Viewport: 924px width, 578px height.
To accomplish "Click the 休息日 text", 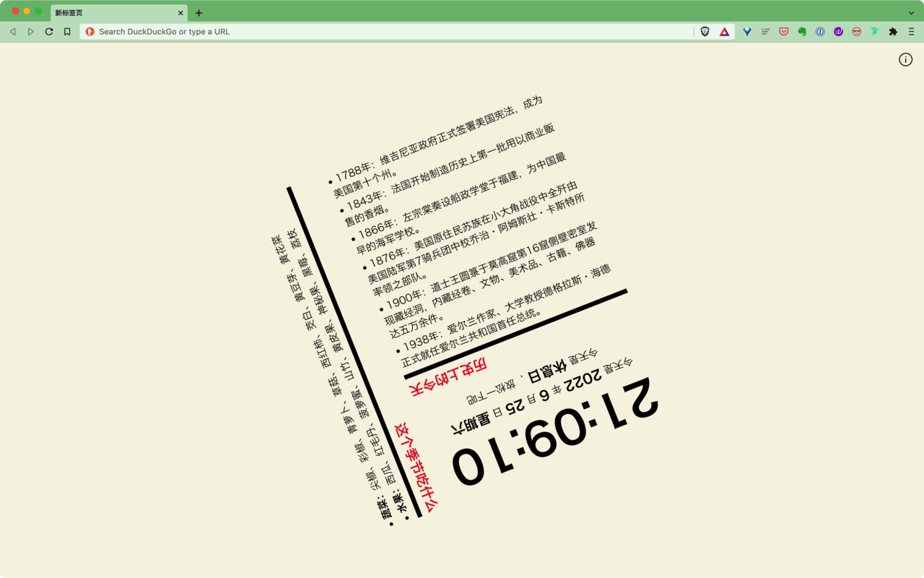I will pyautogui.click(x=546, y=373).
